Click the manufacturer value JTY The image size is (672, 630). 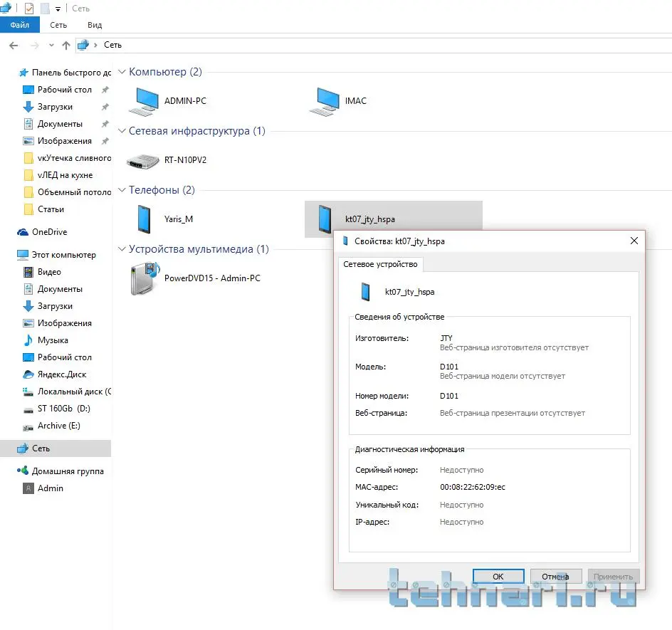[x=446, y=338]
